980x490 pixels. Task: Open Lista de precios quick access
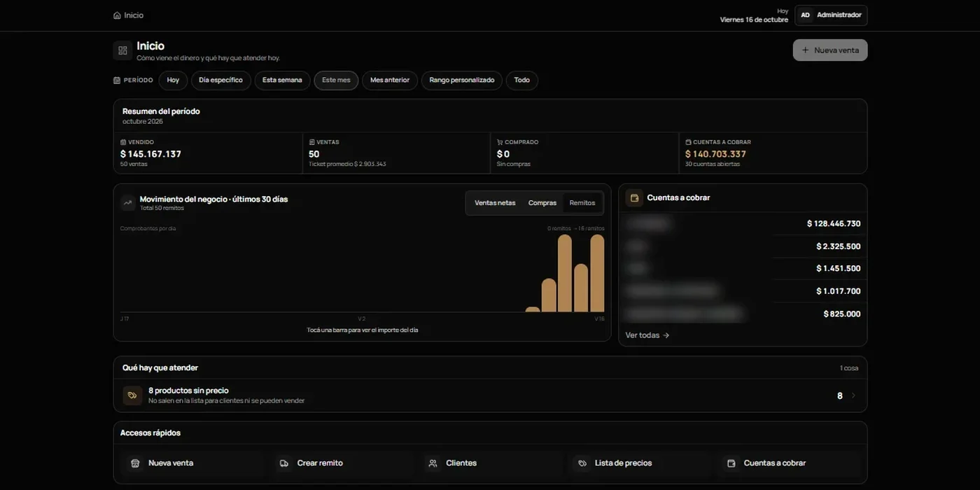click(640, 463)
